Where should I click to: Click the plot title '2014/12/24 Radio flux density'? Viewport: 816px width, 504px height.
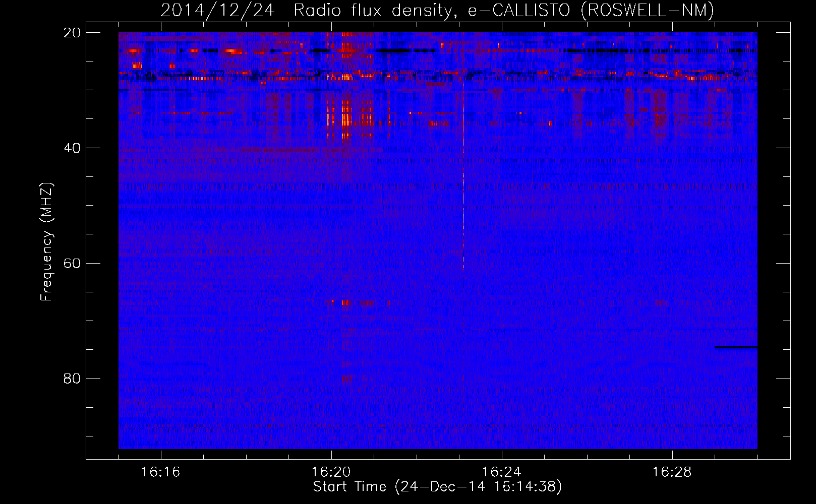pyautogui.click(x=309, y=10)
